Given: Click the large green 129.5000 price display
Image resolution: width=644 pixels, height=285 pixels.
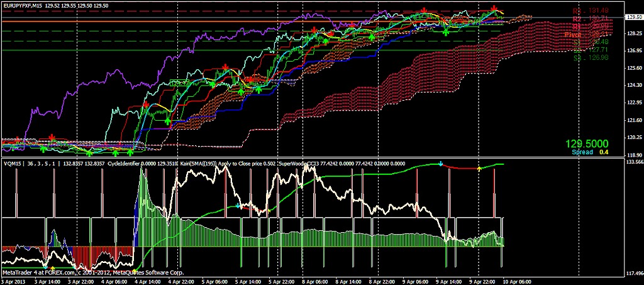Looking at the screenshot, I should [587, 144].
